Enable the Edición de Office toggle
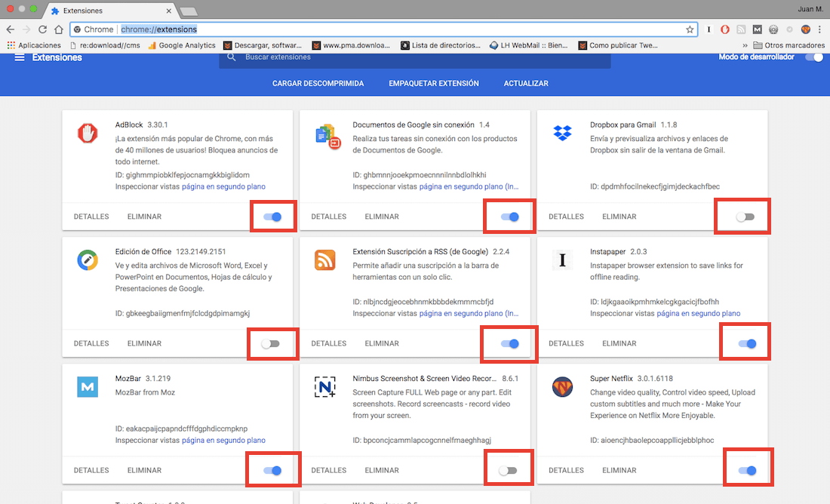The height and width of the screenshot is (504, 830). click(x=270, y=343)
